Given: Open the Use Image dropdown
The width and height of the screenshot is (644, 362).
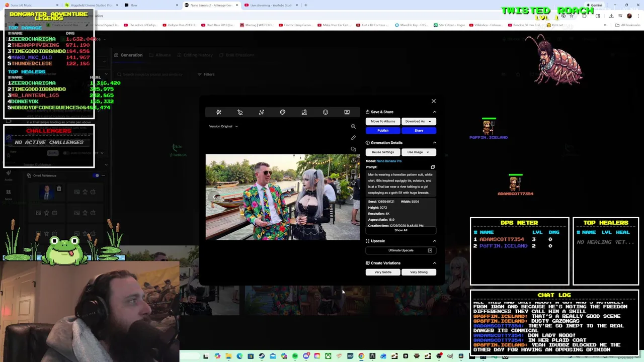Looking at the screenshot, I should coord(419,152).
